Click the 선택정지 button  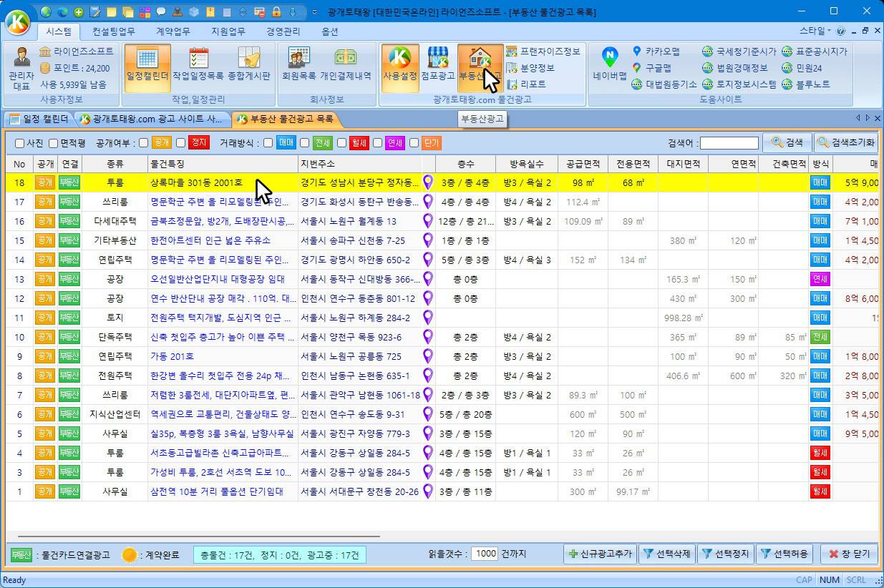[x=724, y=554]
